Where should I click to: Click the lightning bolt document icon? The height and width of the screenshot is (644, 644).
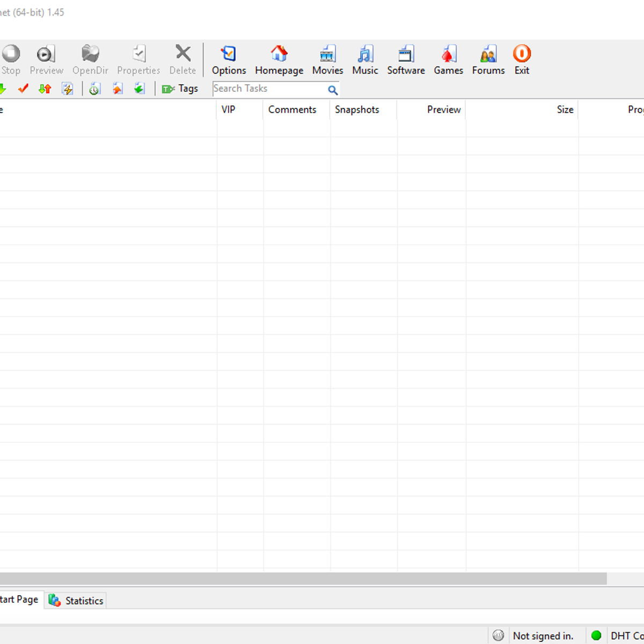tap(67, 89)
